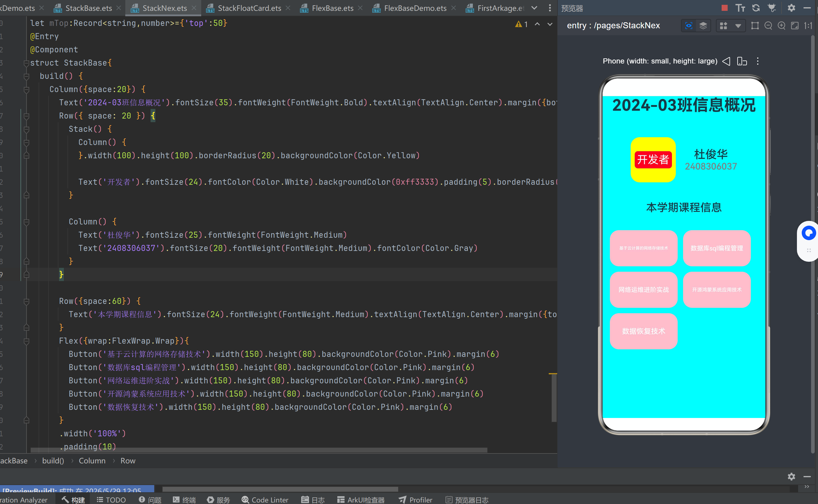Open the TODO tool window
Viewport: 818px width, 504px height.
[111, 500]
